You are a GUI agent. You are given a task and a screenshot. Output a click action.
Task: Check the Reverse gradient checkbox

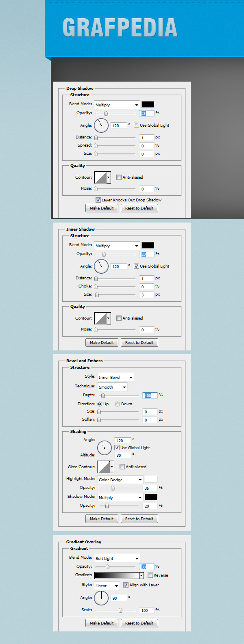click(150, 575)
